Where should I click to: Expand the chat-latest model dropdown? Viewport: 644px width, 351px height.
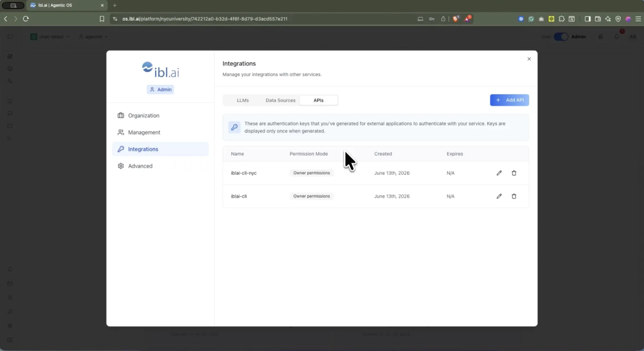[50, 37]
